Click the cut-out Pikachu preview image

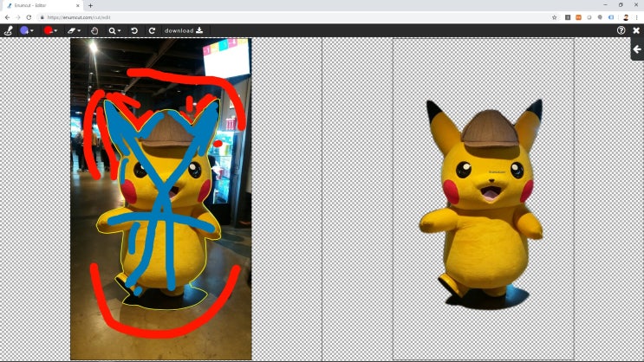click(x=484, y=204)
